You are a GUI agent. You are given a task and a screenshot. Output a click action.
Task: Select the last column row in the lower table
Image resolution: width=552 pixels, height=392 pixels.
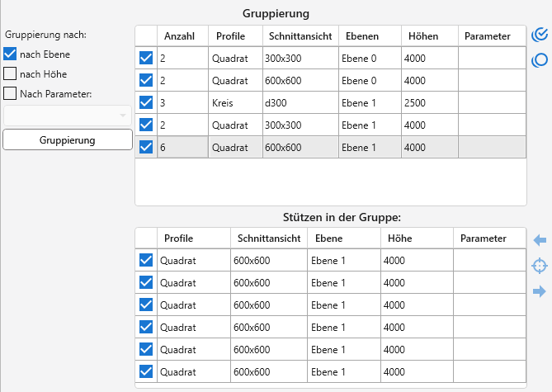click(330, 371)
